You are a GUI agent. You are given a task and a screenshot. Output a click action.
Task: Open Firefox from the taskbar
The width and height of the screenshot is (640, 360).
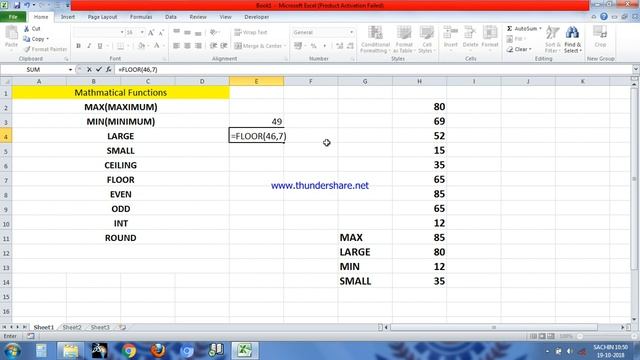[158, 350]
